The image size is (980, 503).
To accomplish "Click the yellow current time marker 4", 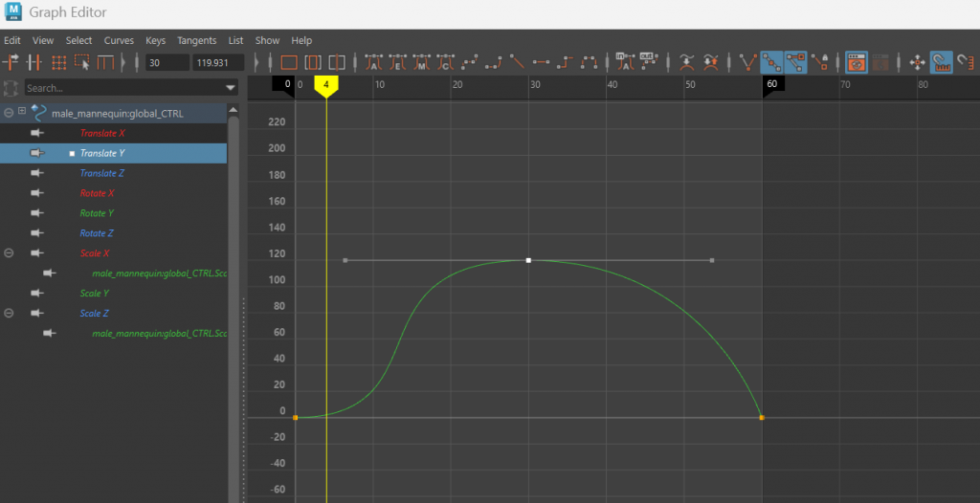I will 326,86.
